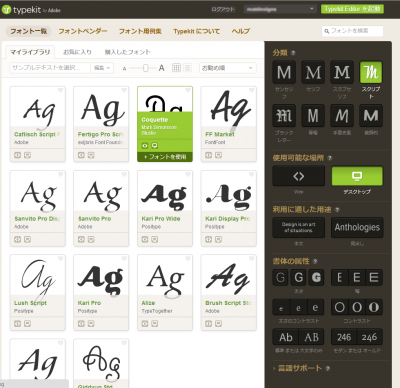400x388 pixels.
Task: Open the font vendors menu item
Action: (x=83, y=31)
